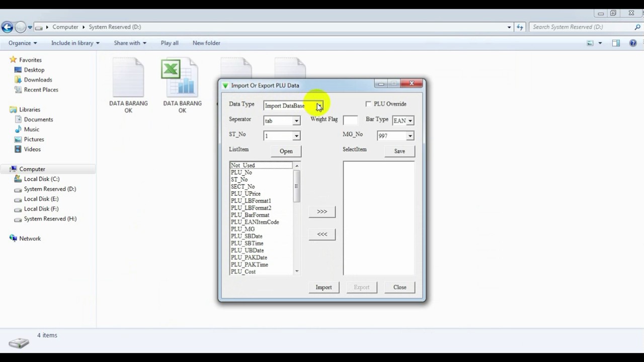Open Local Disk (F:) drive
Image resolution: width=644 pixels, height=362 pixels.
pos(41,209)
